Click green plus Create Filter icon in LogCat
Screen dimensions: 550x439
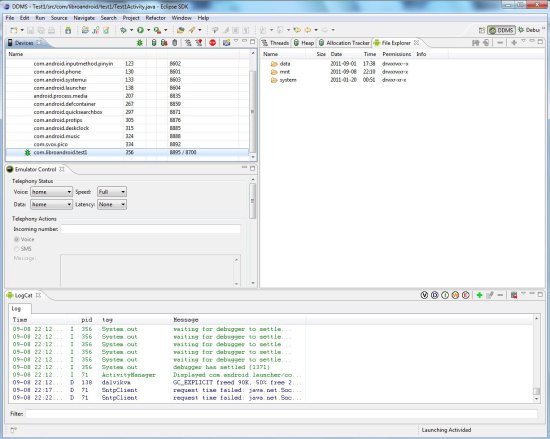(x=479, y=295)
